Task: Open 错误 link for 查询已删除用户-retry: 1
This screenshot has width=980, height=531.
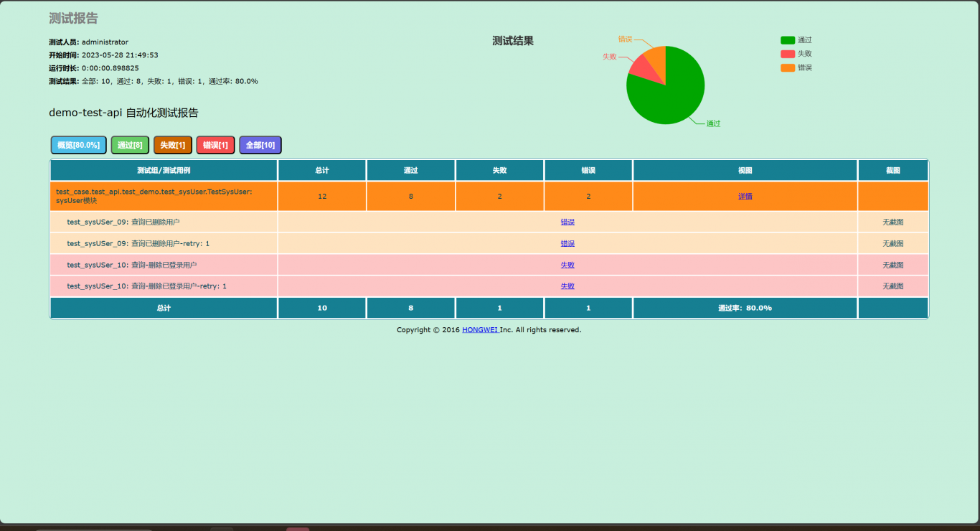Action: pos(567,243)
